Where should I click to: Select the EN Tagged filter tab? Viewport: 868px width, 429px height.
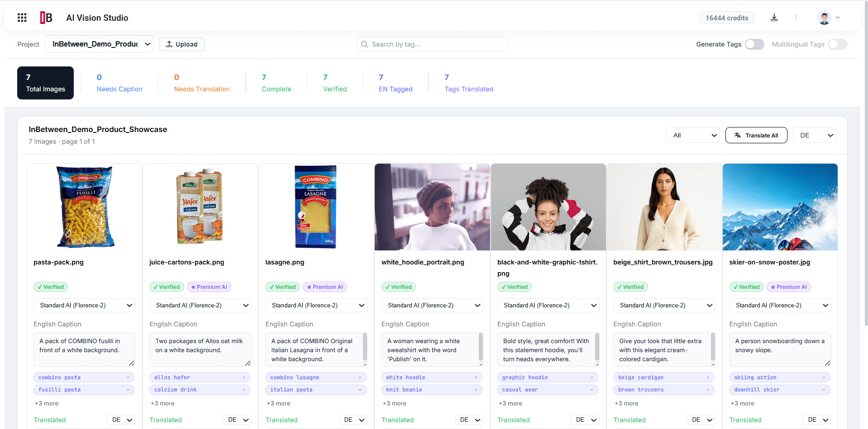396,83
